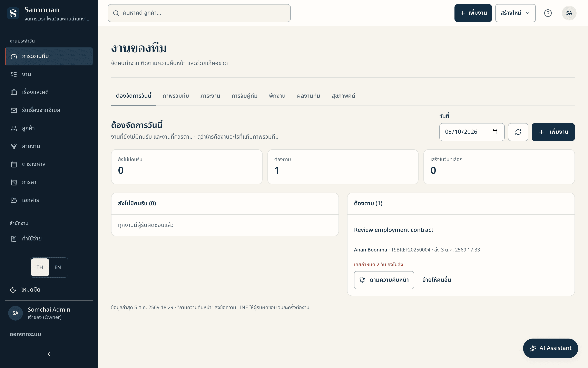
Task: Open the ลูกค้า clients page
Action: point(49,128)
